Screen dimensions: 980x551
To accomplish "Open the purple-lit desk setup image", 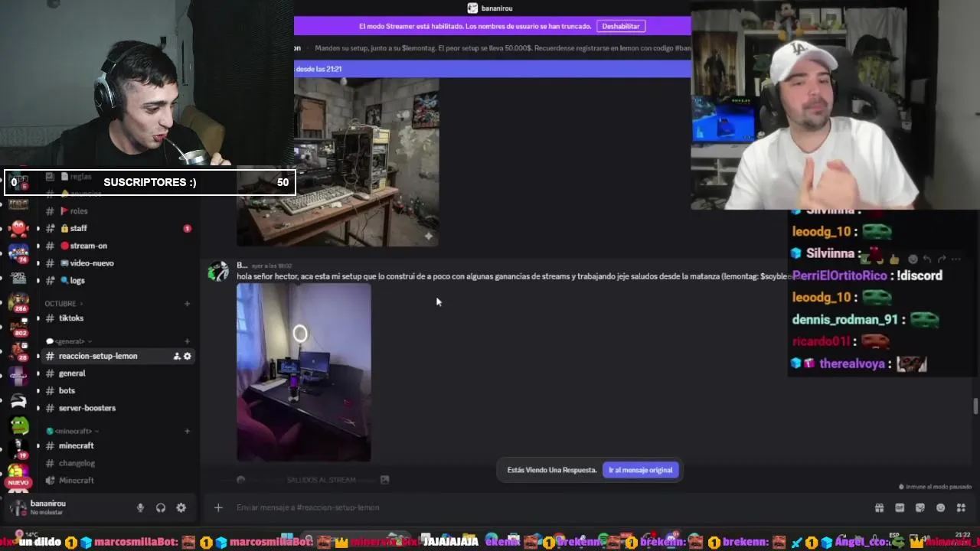I will pyautogui.click(x=303, y=373).
